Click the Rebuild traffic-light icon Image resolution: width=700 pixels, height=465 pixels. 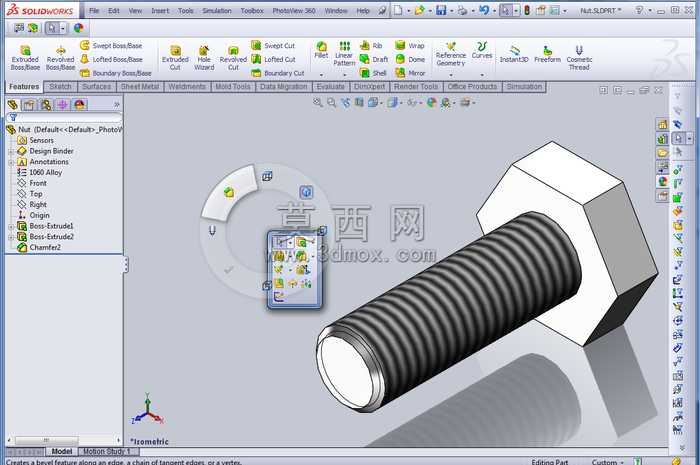pyautogui.click(x=527, y=10)
